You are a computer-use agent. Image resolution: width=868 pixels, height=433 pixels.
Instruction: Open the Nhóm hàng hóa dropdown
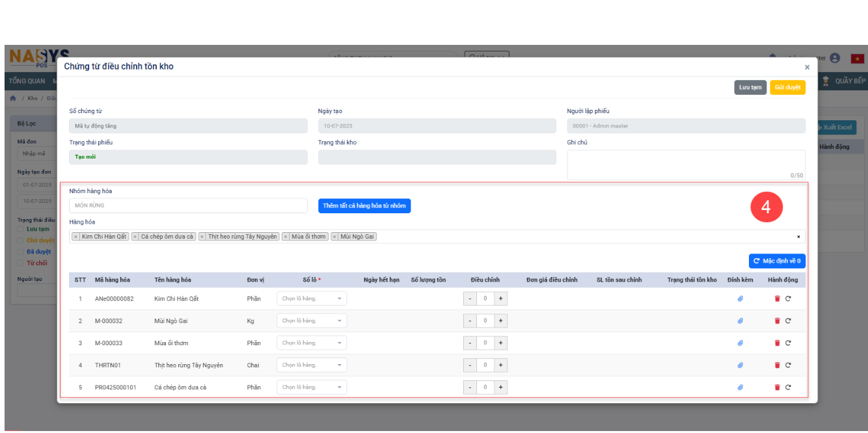point(188,205)
